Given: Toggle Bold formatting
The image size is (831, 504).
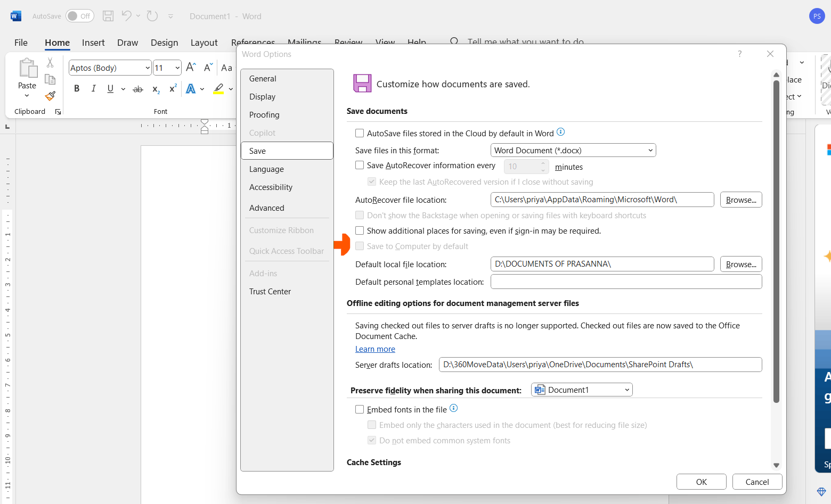Looking at the screenshot, I should pos(77,89).
